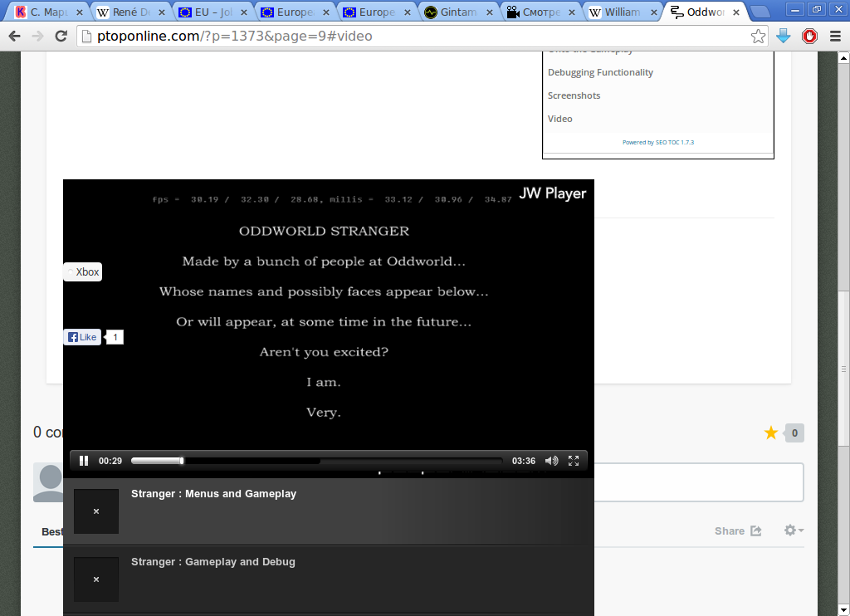
Task: Switch to the Смотре video tab
Action: pos(540,12)
